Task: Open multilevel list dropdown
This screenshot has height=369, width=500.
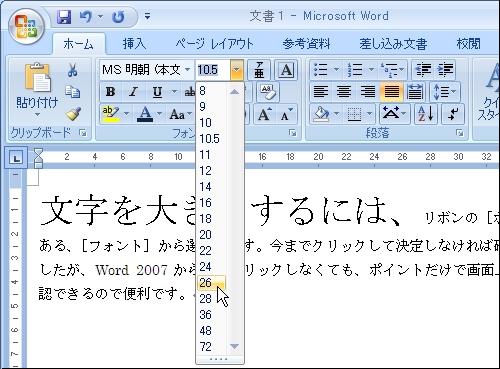Action: (x=402, y=70)
